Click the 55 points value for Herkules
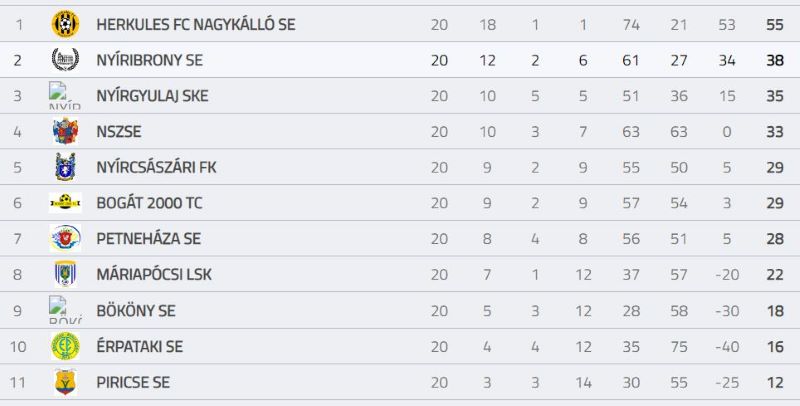Image resolution: width=800 pixels, height=406 pixels. [x=774, y=24]
